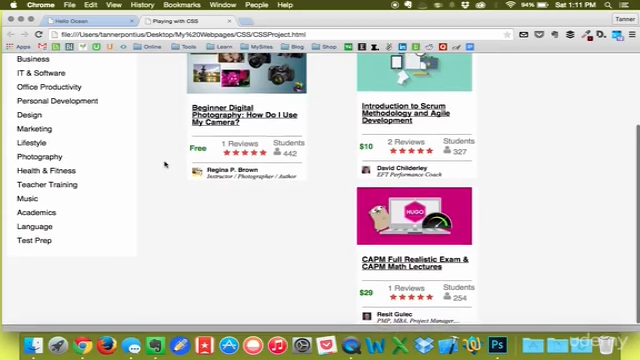Open Trash in the dock
This screenshot has height=360, width=640.
(607, 346)
